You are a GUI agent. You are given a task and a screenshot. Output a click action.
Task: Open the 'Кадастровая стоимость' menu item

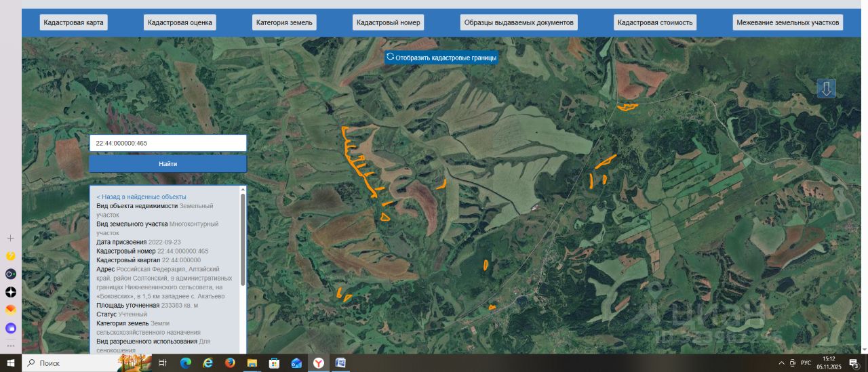click(655, 22)
